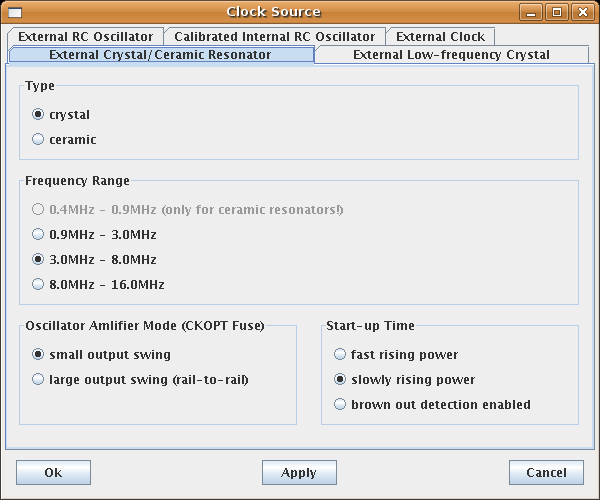Select External Crystal/Ceramic Resonator tab

point(160,55)
